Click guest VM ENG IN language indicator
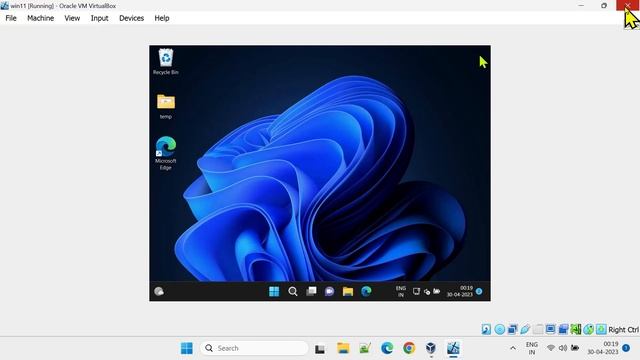 (x=401, y=291)
